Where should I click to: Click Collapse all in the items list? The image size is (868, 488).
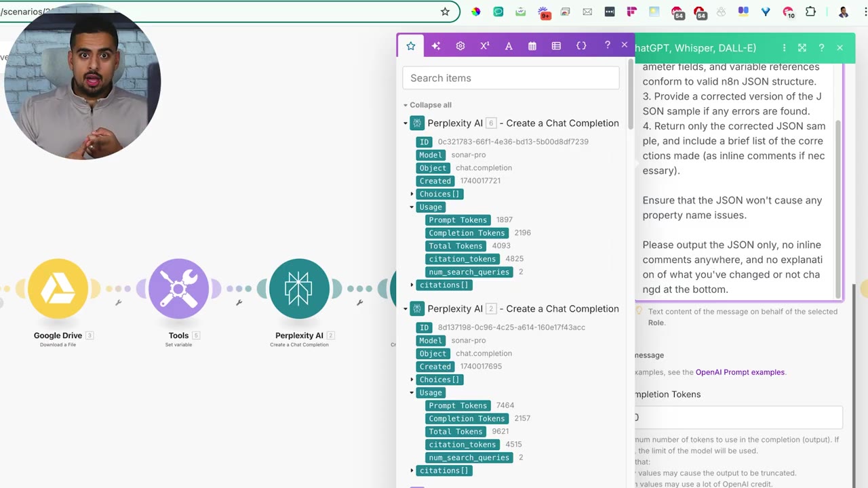coord(431,105)
